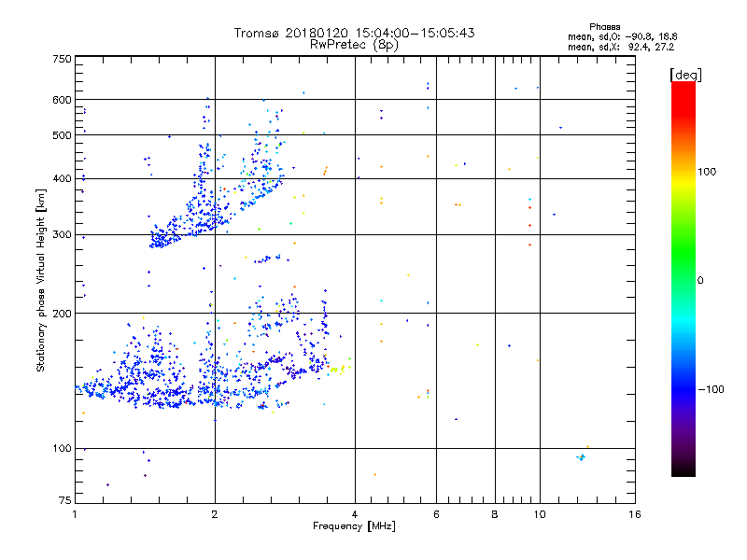This screenshot has height=560, width=747.
Task: Click the x-axis label '1'
Action: 75,514
